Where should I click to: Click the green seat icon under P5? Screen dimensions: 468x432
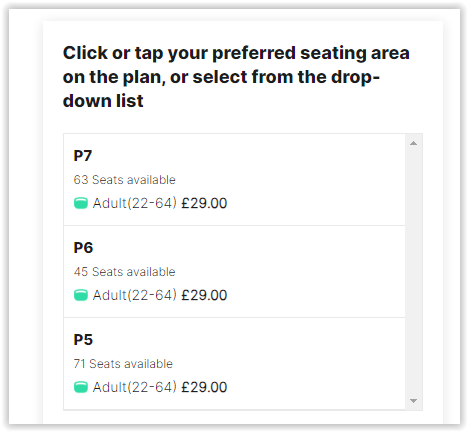click(81, 387)
